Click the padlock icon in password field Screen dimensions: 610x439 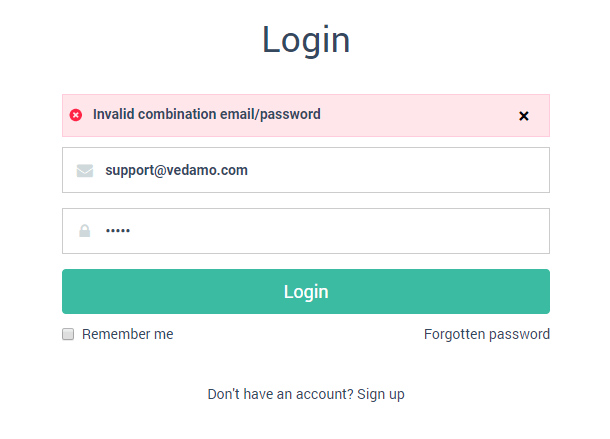[85, 231]
